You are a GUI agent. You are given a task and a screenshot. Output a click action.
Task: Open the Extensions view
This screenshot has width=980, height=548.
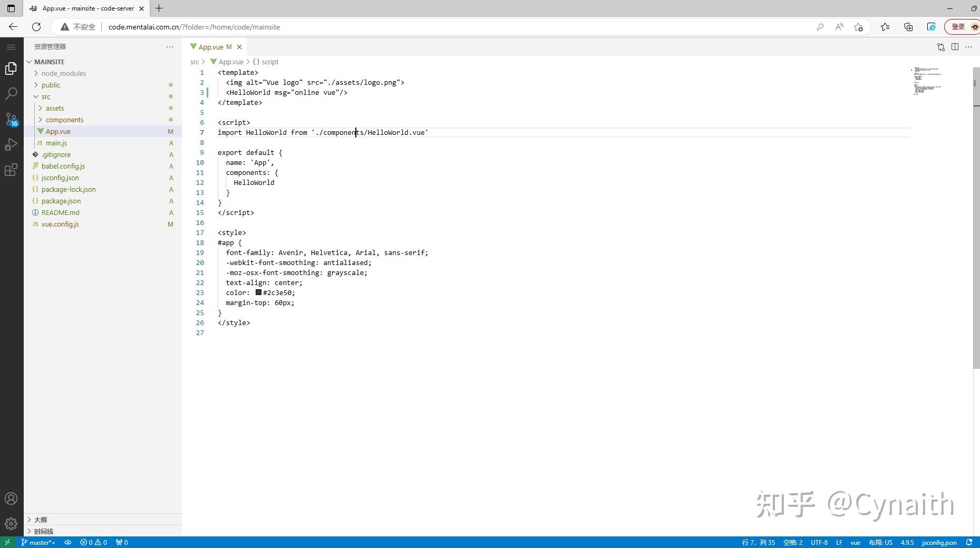(x=11, y=170)
